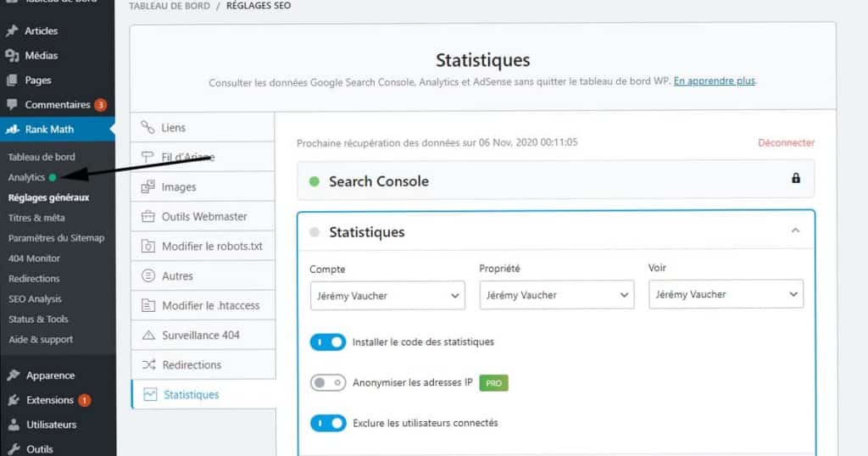Click the Outils wrench icon
Viewport: 868px width, 456px height.
[x=14, y=449]
